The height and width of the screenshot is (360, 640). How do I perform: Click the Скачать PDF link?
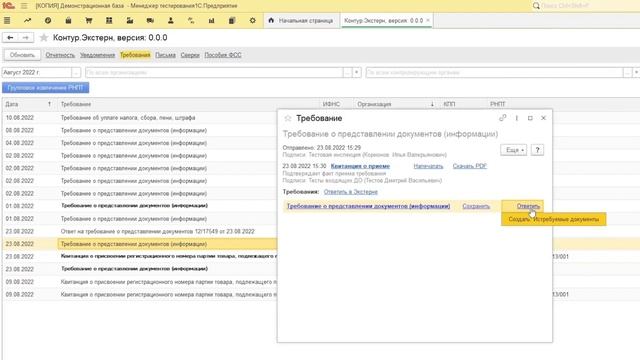tap(469, 166)
